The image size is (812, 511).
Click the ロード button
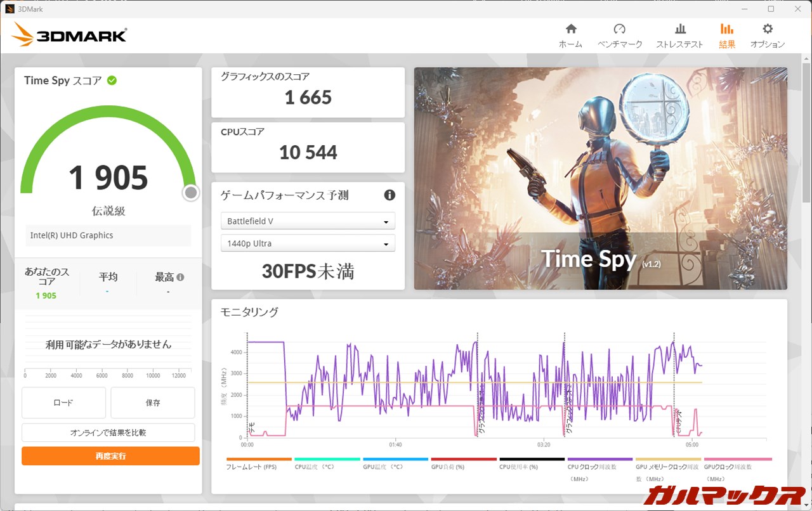coord(63,403)
